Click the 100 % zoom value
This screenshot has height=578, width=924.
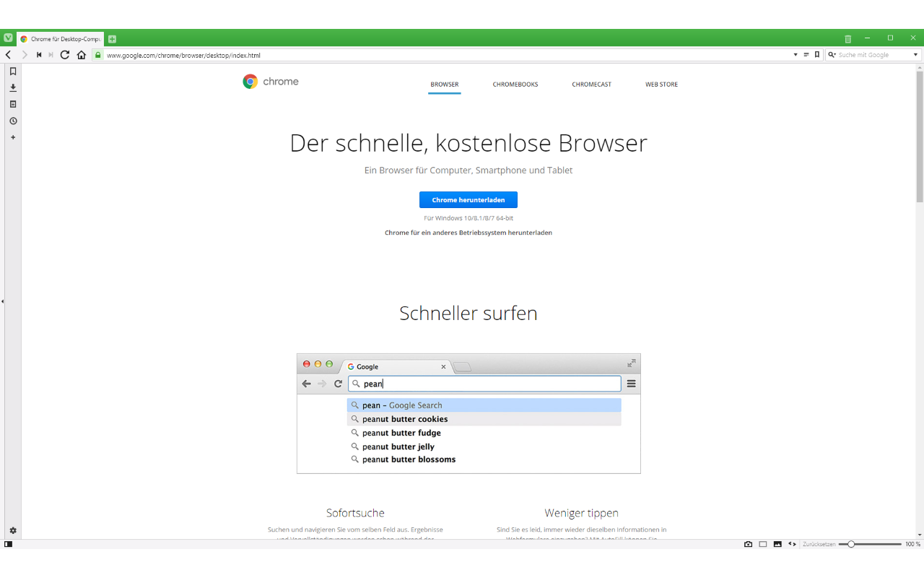pos(913,544)
